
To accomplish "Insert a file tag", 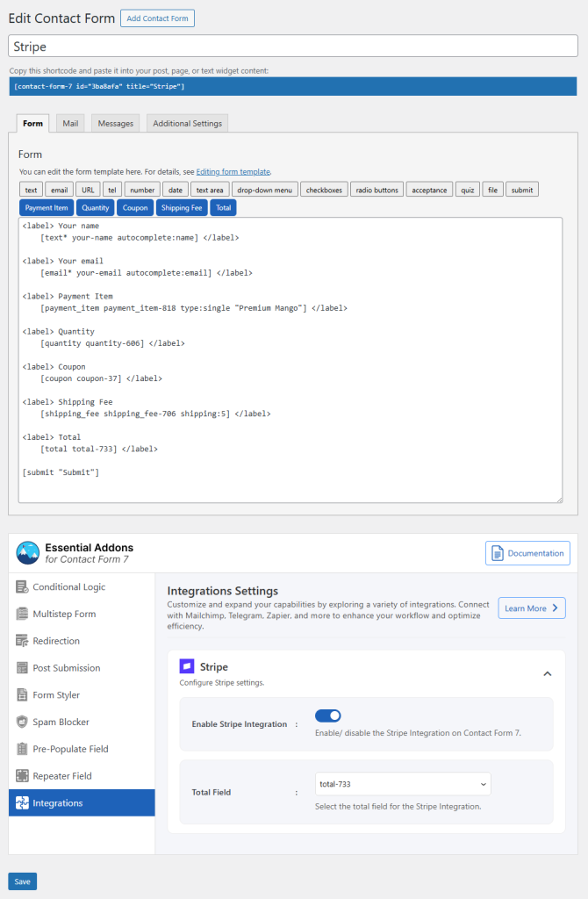I will [493, 190].
